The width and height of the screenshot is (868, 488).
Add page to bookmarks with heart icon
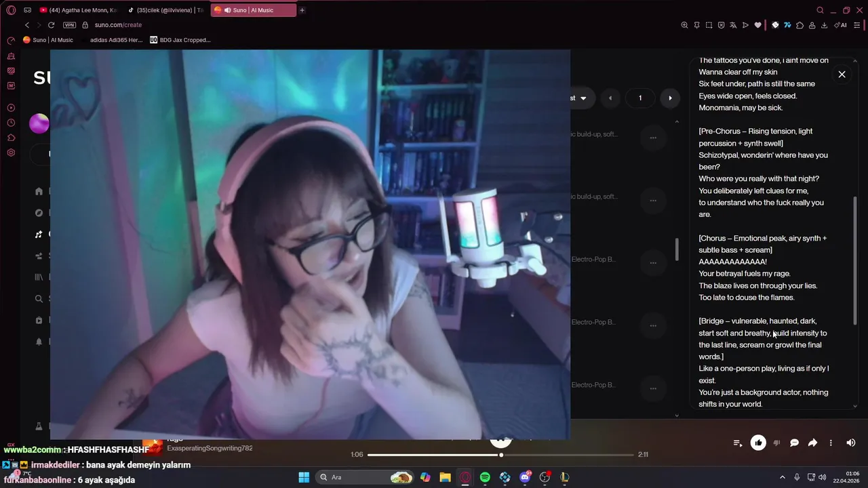(757, 25)
